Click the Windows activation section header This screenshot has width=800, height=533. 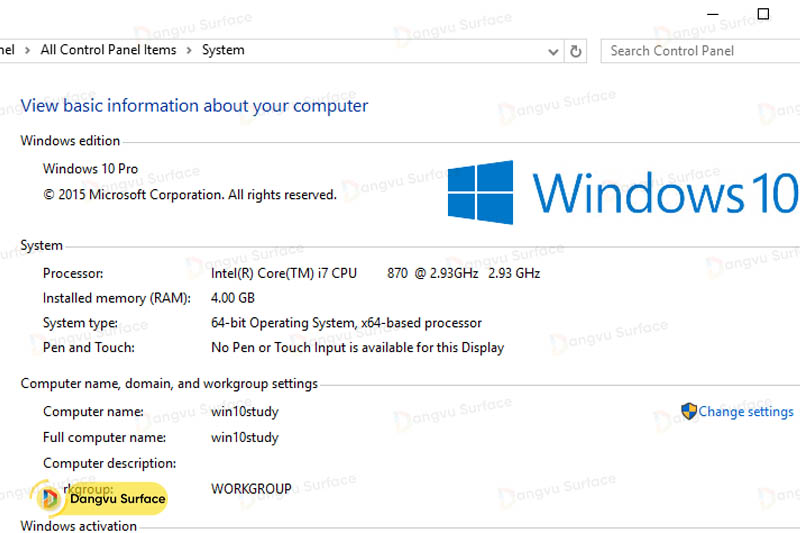[x=79, y=525]
